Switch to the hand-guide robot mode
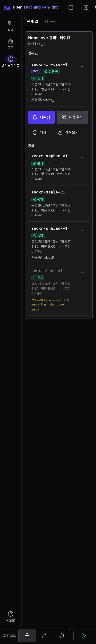The width and height of the screenshot is (96, 644). 62,636
